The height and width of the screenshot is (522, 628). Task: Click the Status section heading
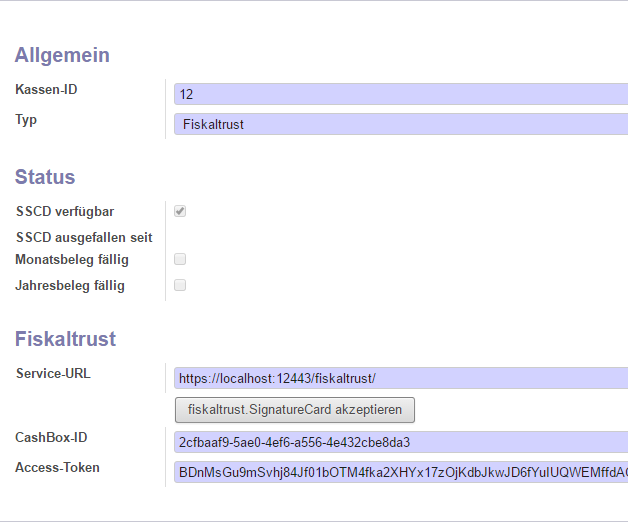pyautogui.click(x=45, y=177)
